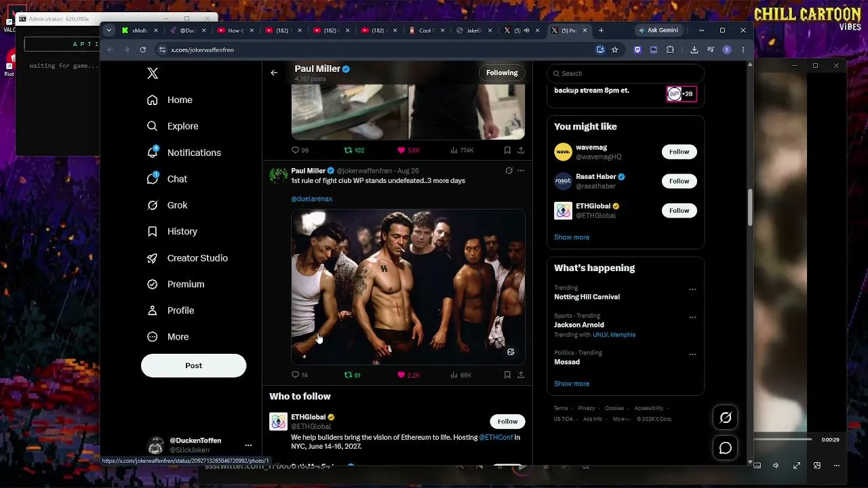Open the @DuckenToffen account menu
868x488 pixels.
pyautogui.click(x=200, y=445)
